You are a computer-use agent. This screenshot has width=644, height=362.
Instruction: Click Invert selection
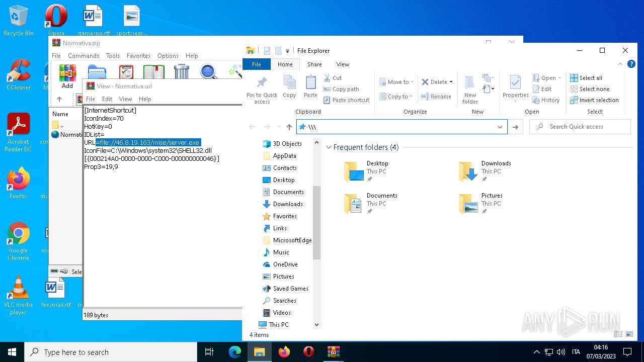(x=594, y=100)
